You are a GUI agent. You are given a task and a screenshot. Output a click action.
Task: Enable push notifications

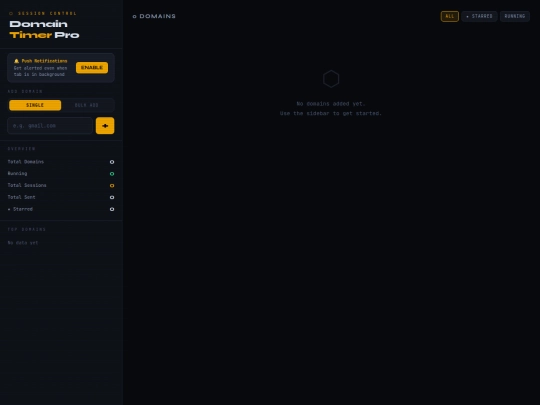(92, 68)
